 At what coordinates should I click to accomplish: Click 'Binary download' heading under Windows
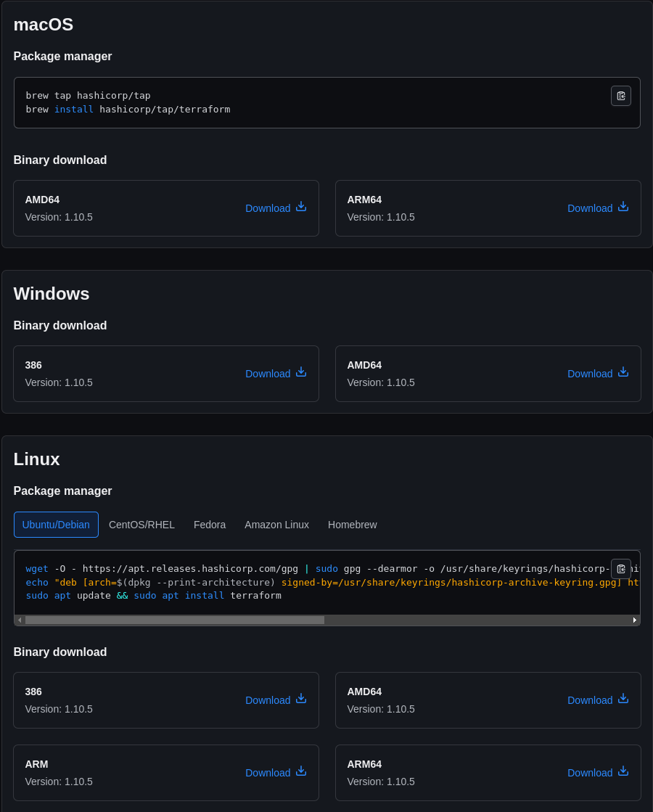[60, 326]
